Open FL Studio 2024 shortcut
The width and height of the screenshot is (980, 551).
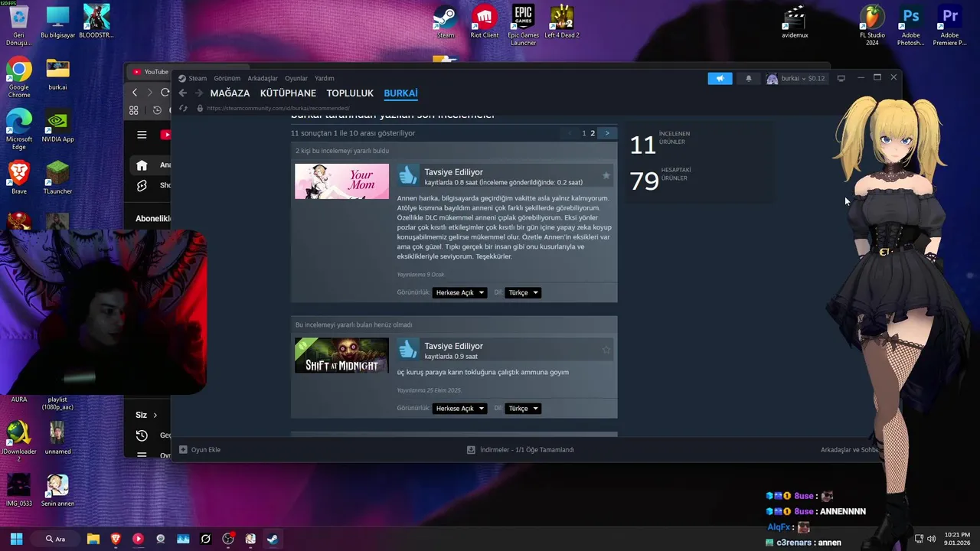[872, 24]
